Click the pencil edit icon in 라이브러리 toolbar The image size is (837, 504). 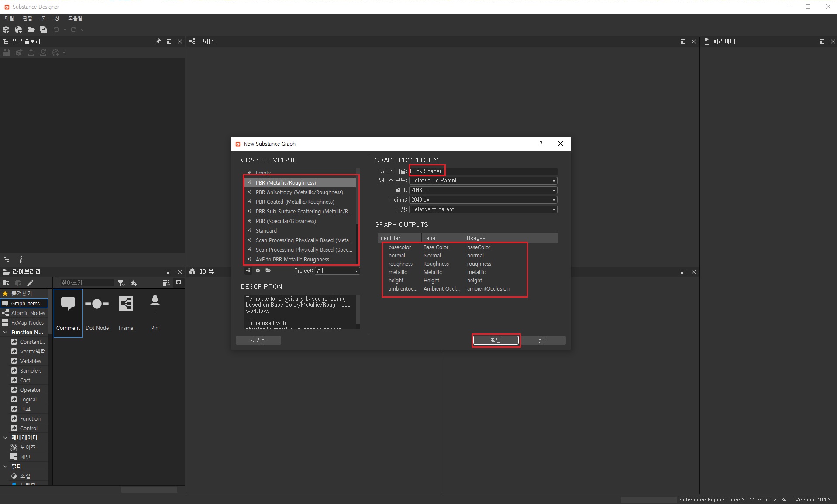coord(30,283)
